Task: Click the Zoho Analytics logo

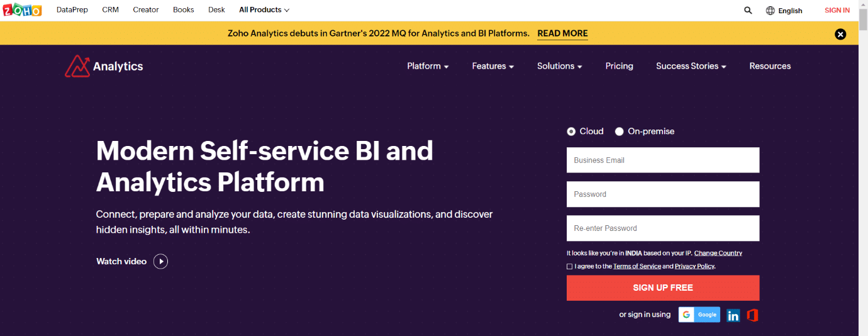Action: pos(104,66)
